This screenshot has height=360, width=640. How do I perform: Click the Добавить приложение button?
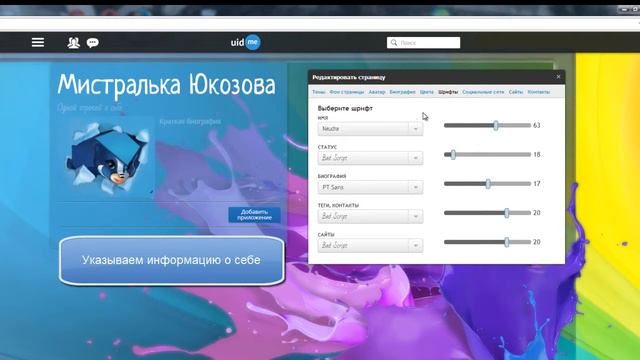(x=254, y=215)
